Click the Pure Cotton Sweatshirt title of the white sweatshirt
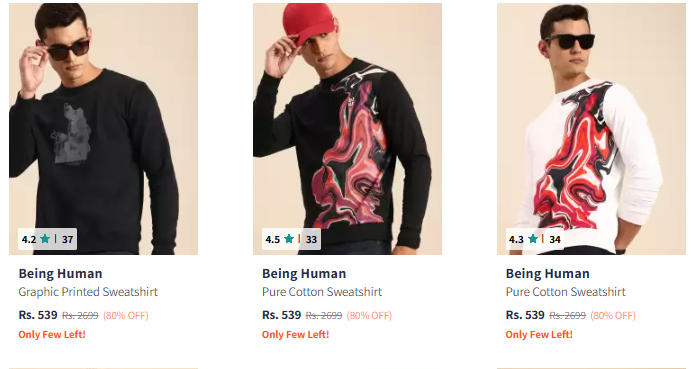This screenshot has height=369, width=691. [x=566, y=292]
